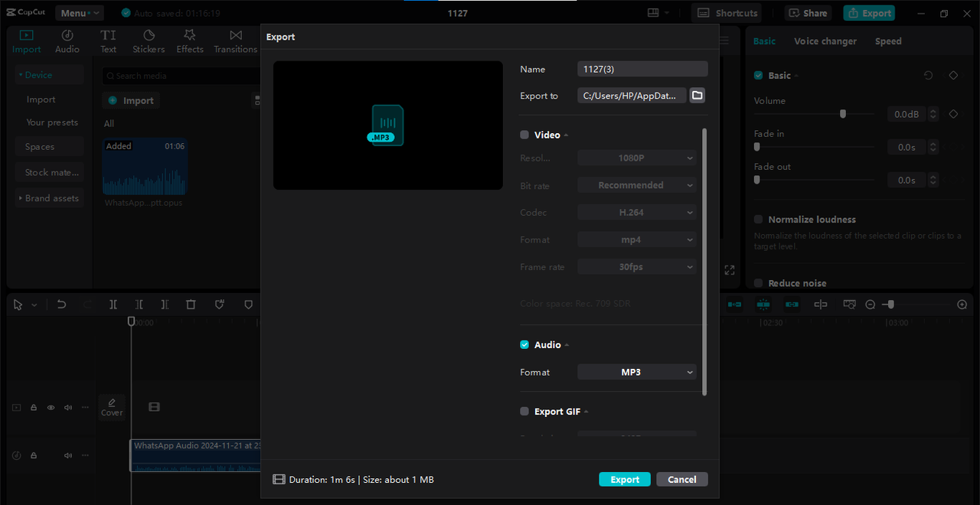This screenshot has height=505, width=980.
Task: Click the export Name input field
Action: [x=642, y=69]
